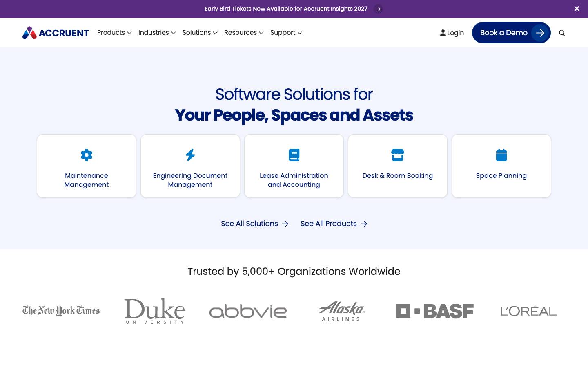
Task: Click the BASF logo
Action: [435, 311]
